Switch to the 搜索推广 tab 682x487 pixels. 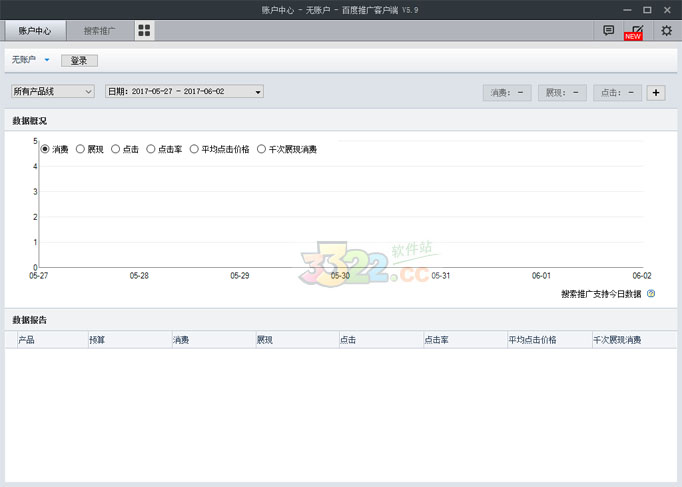click(x=99, y=31)
